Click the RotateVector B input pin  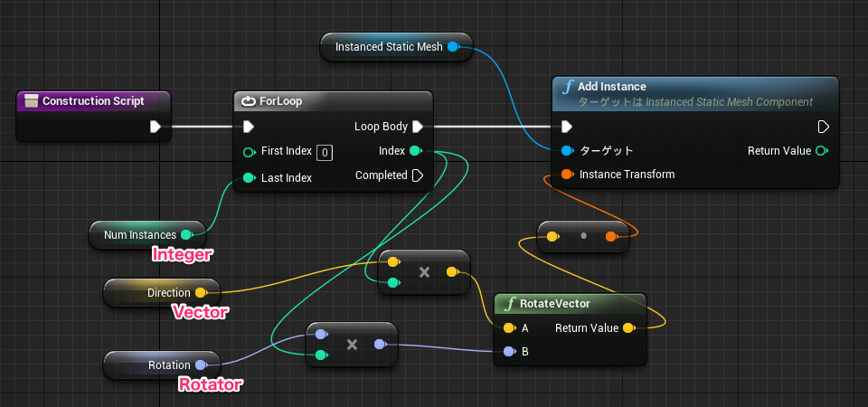[509, 351]
